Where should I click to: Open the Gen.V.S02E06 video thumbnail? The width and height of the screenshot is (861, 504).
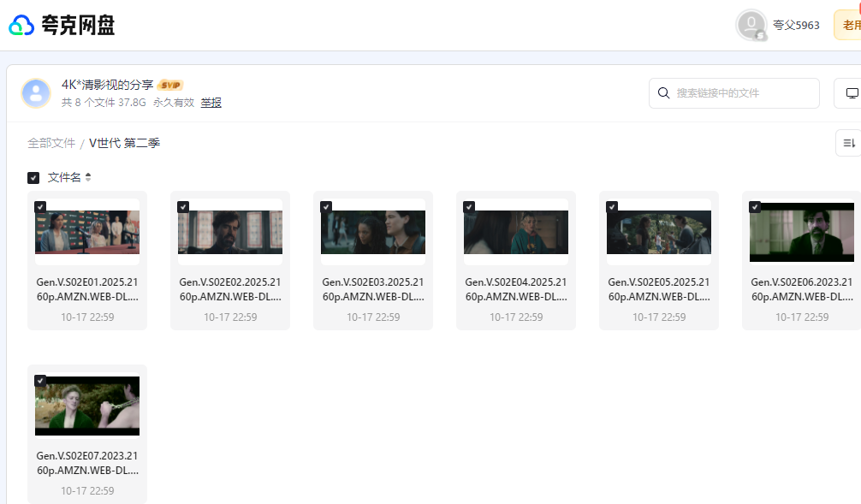tap(802, 233)
